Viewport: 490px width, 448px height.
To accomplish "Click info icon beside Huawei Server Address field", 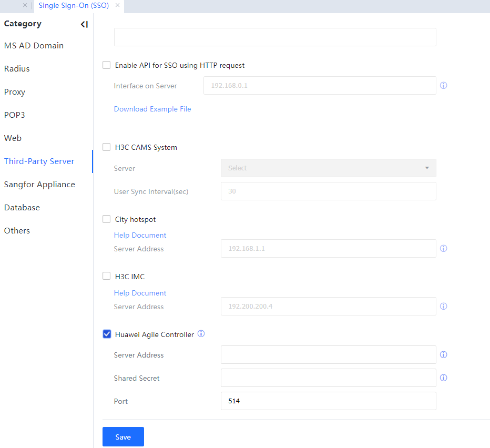I will pyautogui.click(x=443, y=354).
